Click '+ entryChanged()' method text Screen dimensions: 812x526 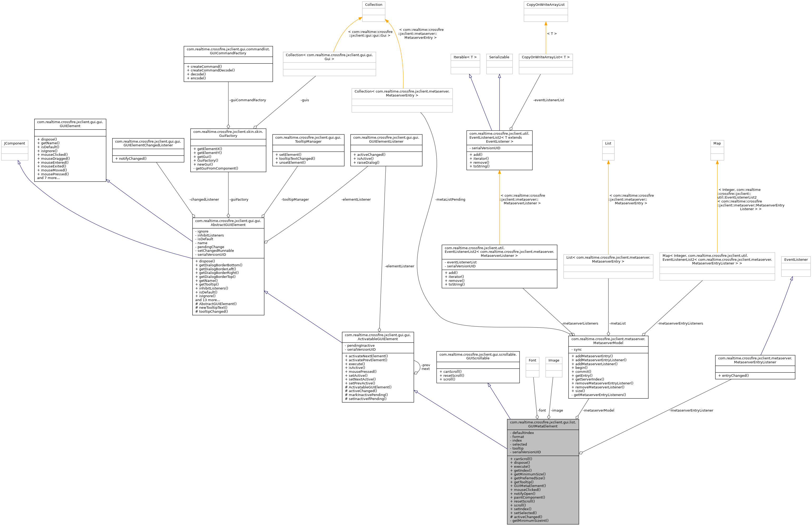pyautogui.click(x=733, y=375)
